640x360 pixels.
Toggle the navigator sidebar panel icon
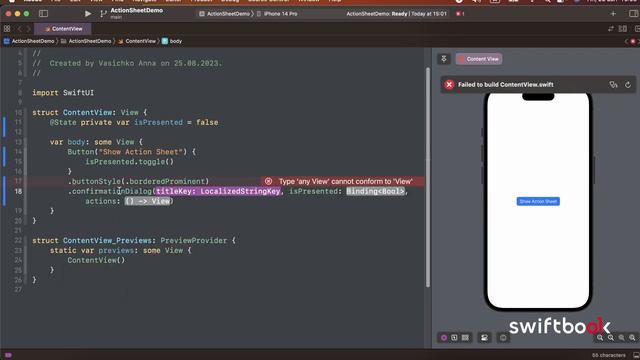pos(43,14)
